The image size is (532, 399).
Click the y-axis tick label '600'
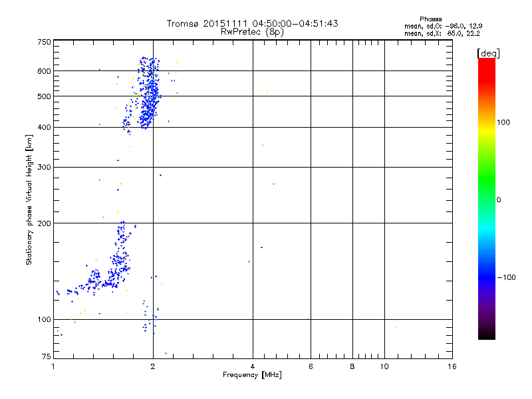pyautogui.click(x=44, y=71)
